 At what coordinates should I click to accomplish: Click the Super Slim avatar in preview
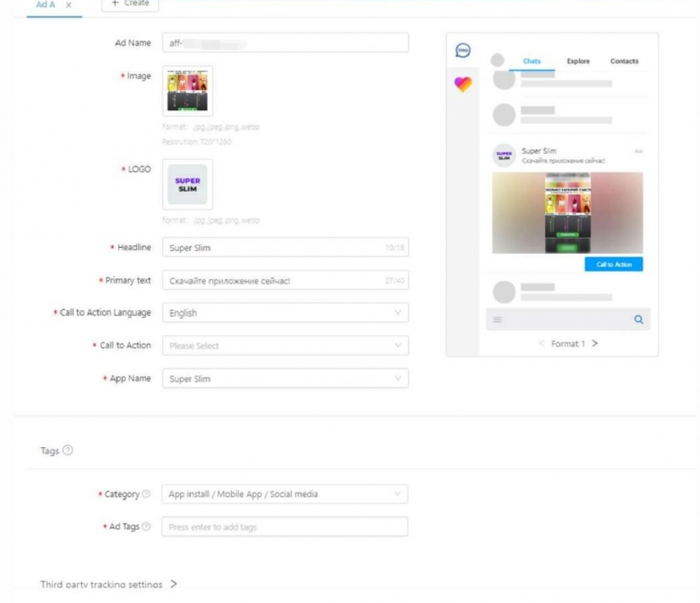click(x=504, y=156)
